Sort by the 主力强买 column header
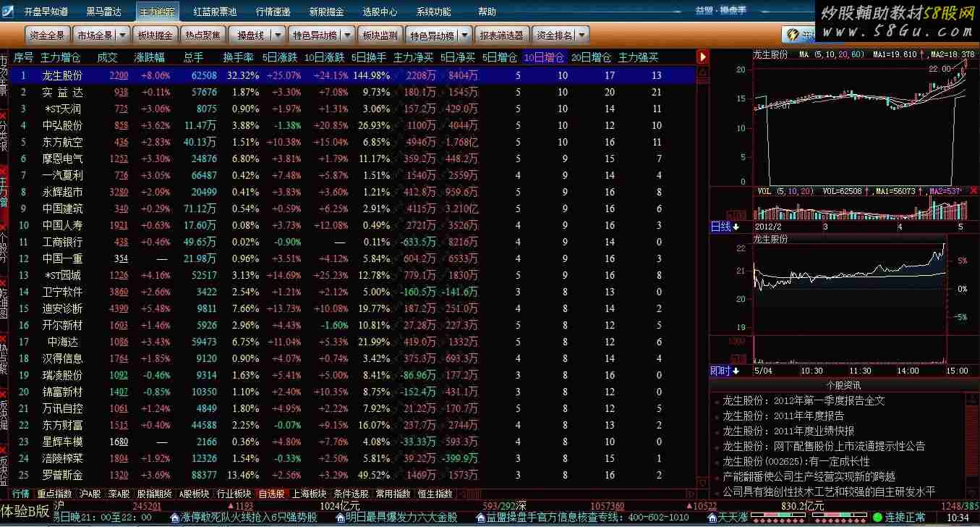Image resolution: width=980 pixels, height=527 pixels. pyautogui.click(x=639, y=57)
